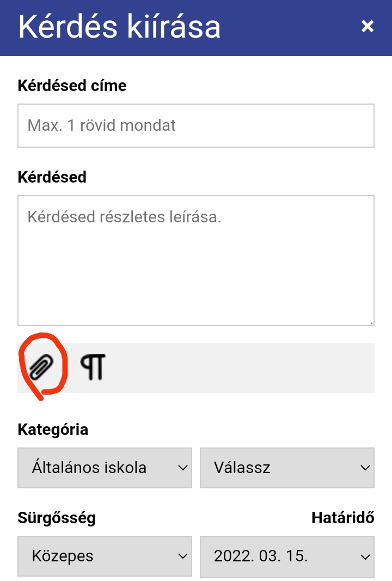Click the Kérdésed label above the text area
The height and width of the screenshot is (581, 392).
point(52,177)
